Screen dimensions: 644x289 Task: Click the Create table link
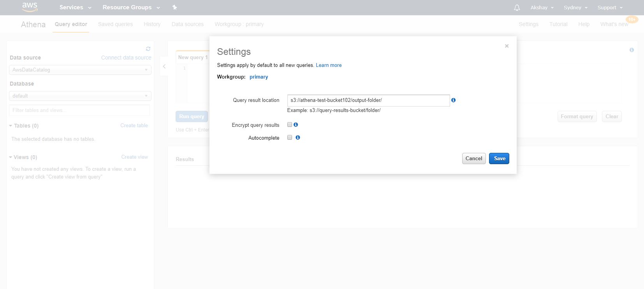click(134, 125)
